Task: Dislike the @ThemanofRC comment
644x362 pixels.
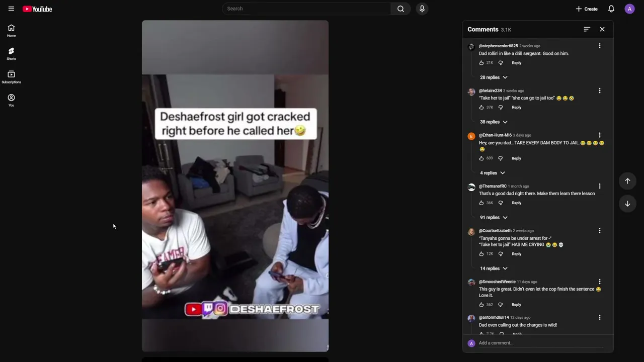Action: 500,203
